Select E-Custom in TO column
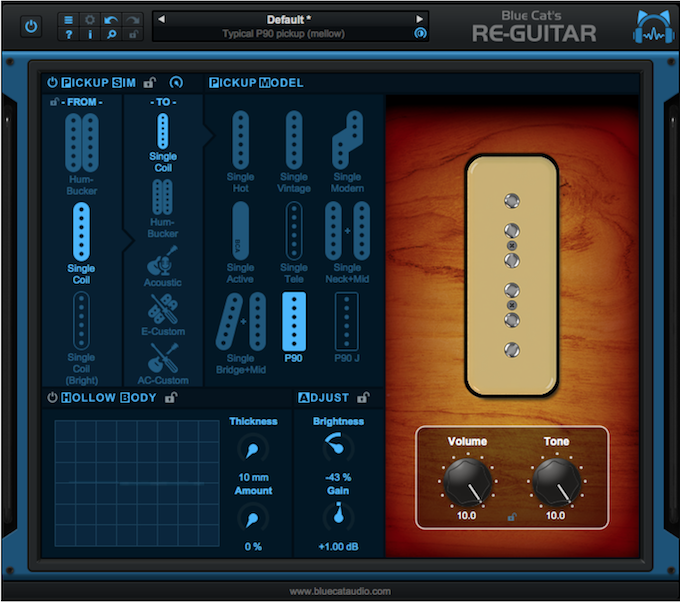The width and height of the screenshot is (680, 602). [x=163, y=315]
